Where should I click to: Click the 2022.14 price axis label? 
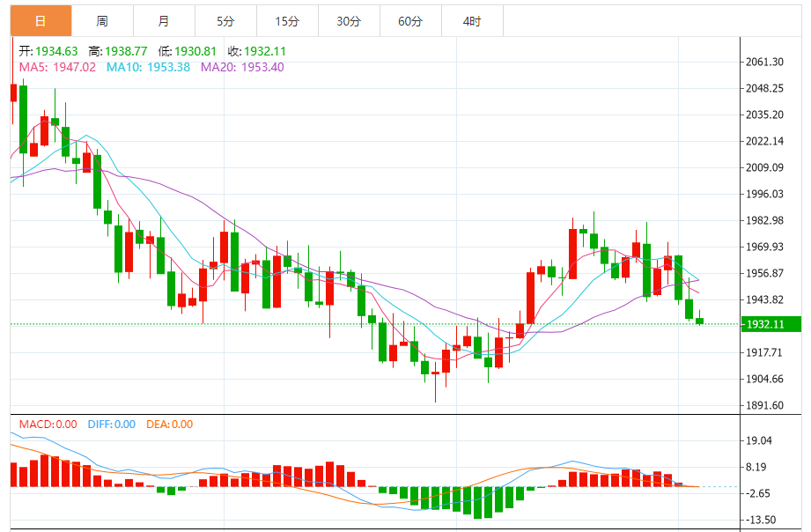(764, 141)
